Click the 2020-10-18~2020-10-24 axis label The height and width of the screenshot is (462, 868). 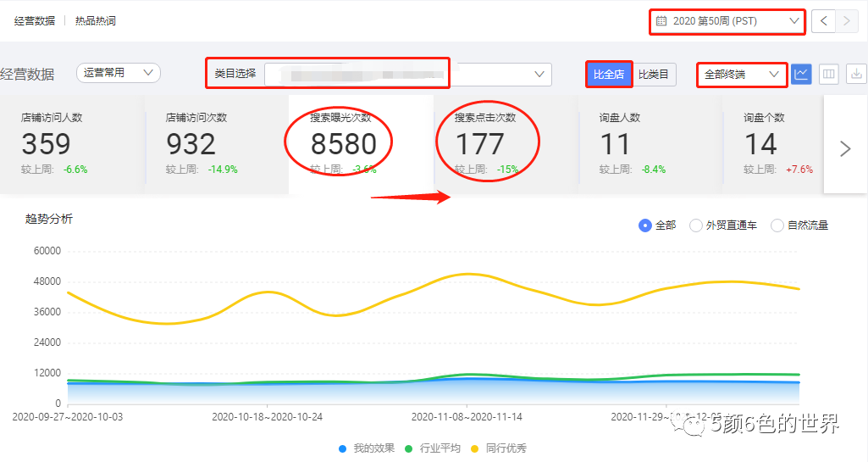pyautogui.click(x=267, y=416)
